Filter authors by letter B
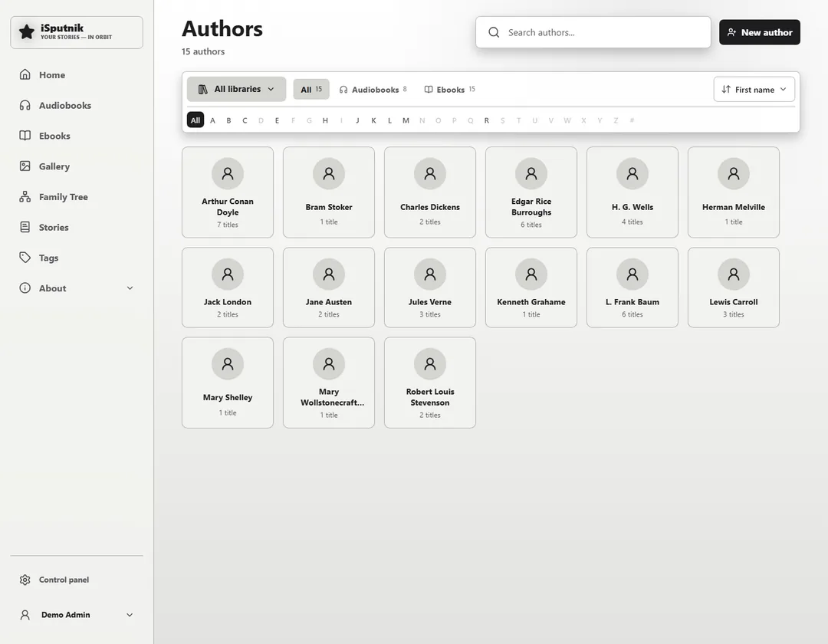Screen dimensions: 828x644 coord(228,120)
